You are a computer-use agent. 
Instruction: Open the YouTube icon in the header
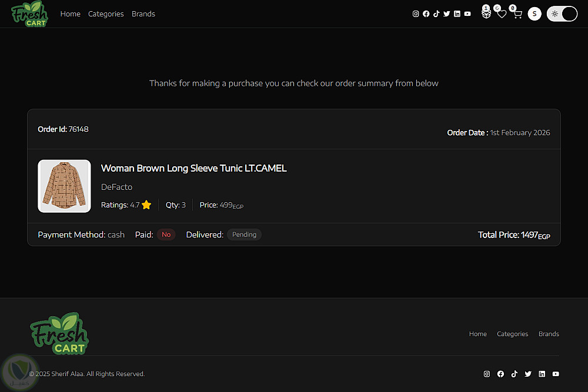(467, 14)
